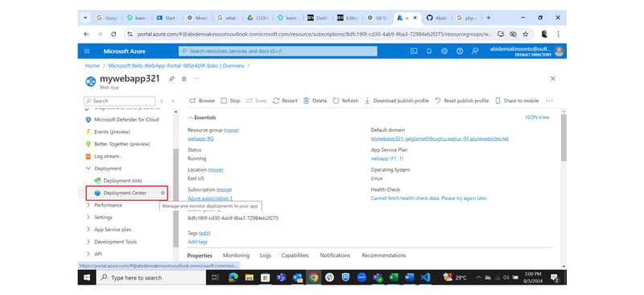644x295 pixels.
Task: Click the Azure subscription 1 link
Action: (x=210, y=198)
